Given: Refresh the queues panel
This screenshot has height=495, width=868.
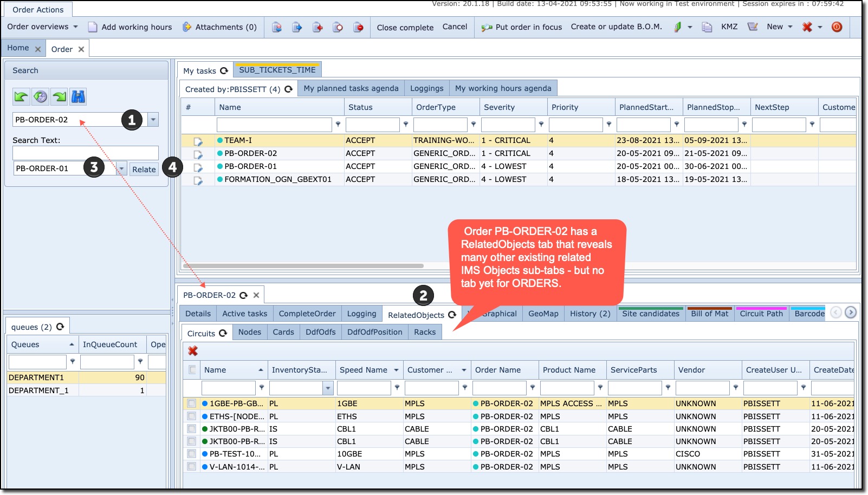Looking at the screenshot, I should 60,327.
